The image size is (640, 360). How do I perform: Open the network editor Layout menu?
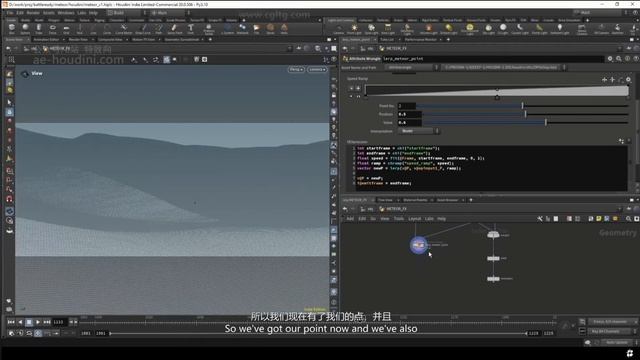click(414, 219)
